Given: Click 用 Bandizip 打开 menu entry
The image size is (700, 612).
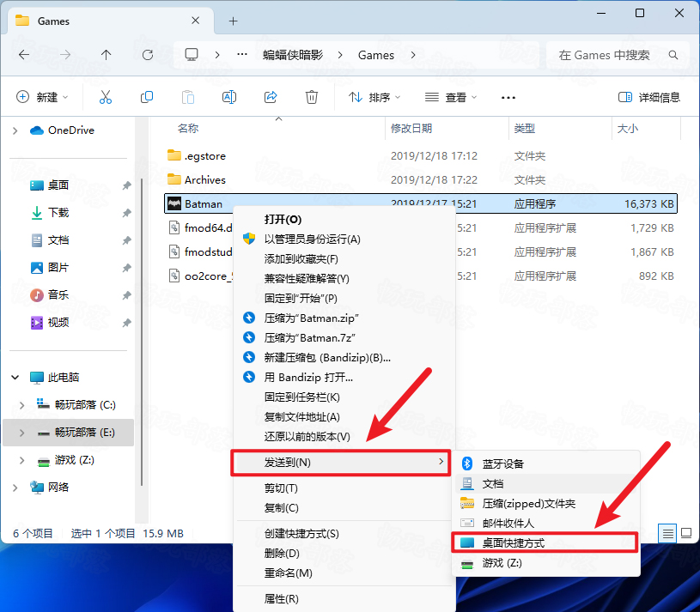Looking at the screenshot, I should pyautogui.click(x=344, y=378).
